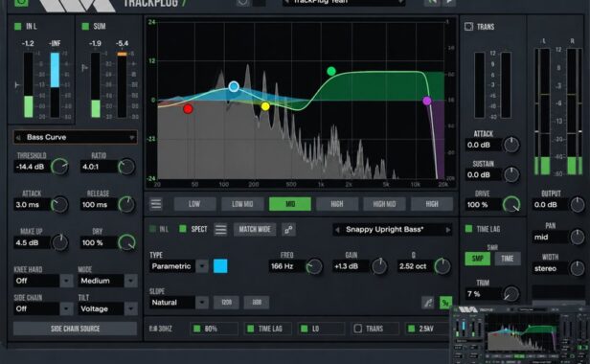590x364 pixels.
Task: Click the Q value field 2.52 oct
Action: click(x=416, y=266)
